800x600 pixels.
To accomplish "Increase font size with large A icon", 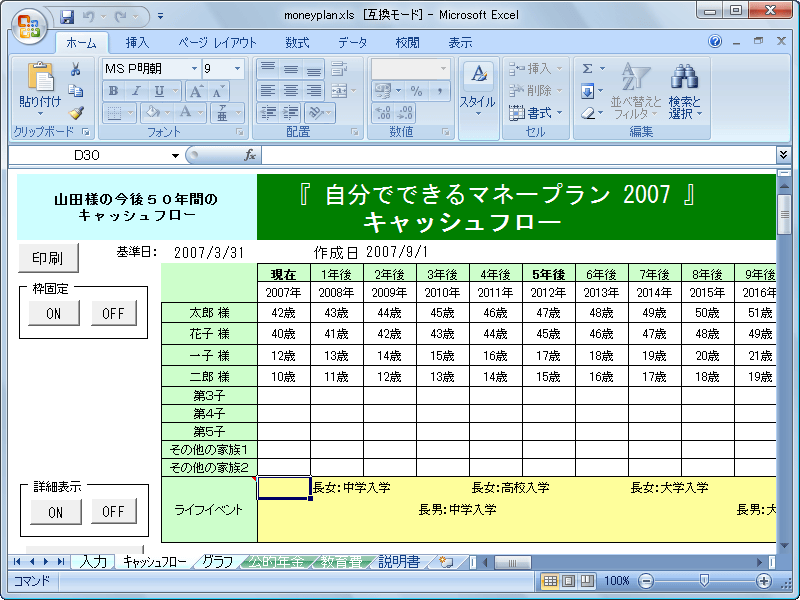I will click(x=196, y=91).
